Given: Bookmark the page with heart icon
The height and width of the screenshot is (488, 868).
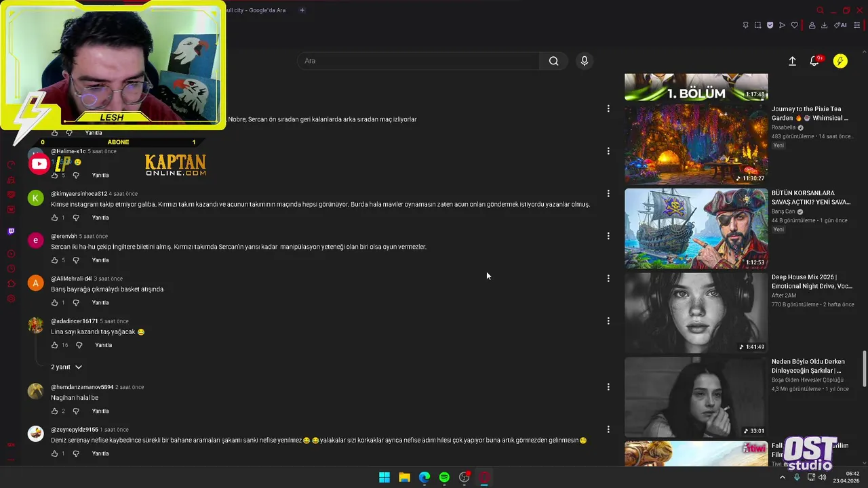Looking at the screenshot, I should [794, 25].
